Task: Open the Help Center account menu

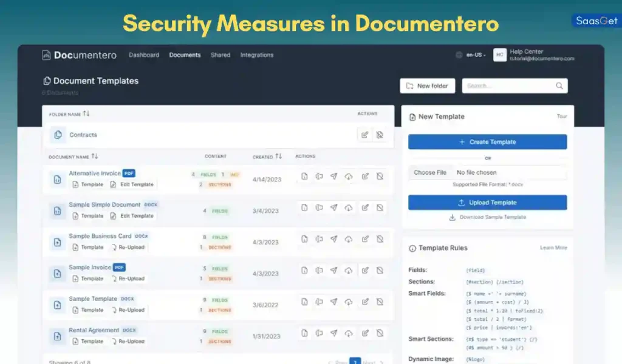Action: pyautogui.click(x=534, y=55)
